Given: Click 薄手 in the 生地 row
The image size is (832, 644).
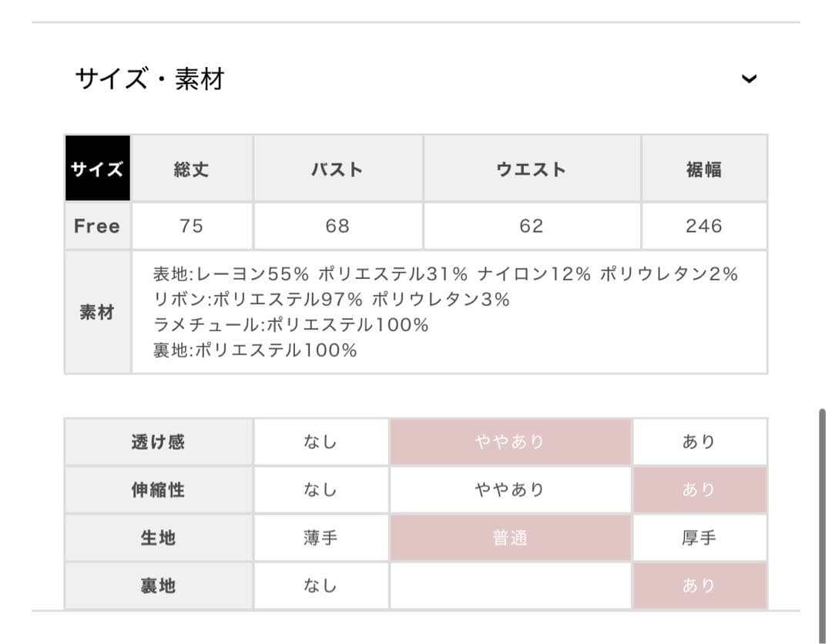Looking at the screenshot, I should 320,538.
